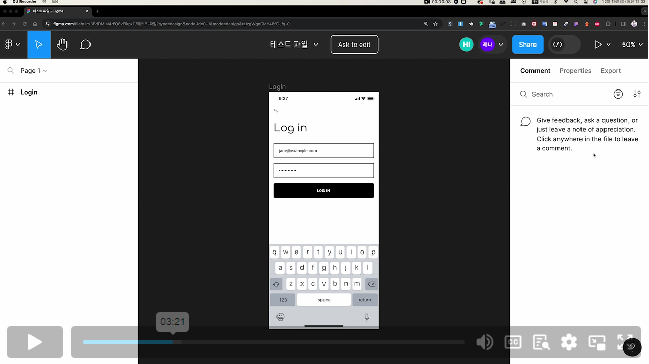Open a new browser tab plus button
Screen dimensions: 649x364
[97, 11]
